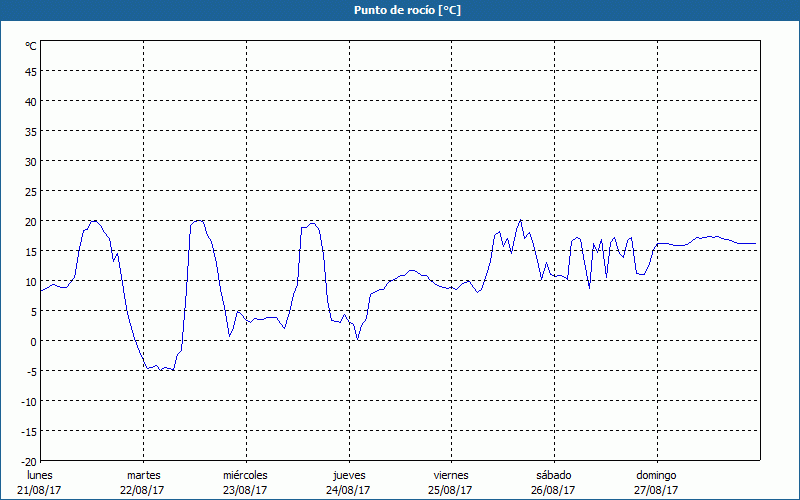The image size is (800, 500).
Task: Select the 30 tick label on the y-axis
Action: [30, 161]
